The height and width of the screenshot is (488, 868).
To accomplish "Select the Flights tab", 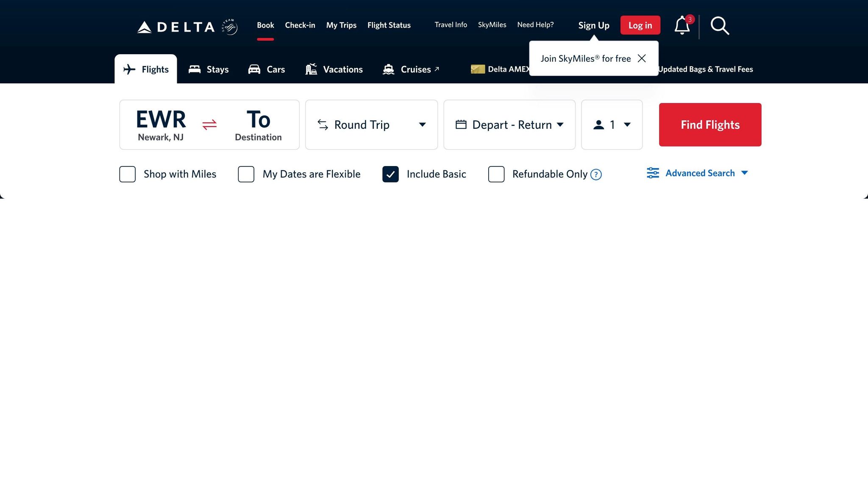I will pyautogui.click(x=146, y=69).
